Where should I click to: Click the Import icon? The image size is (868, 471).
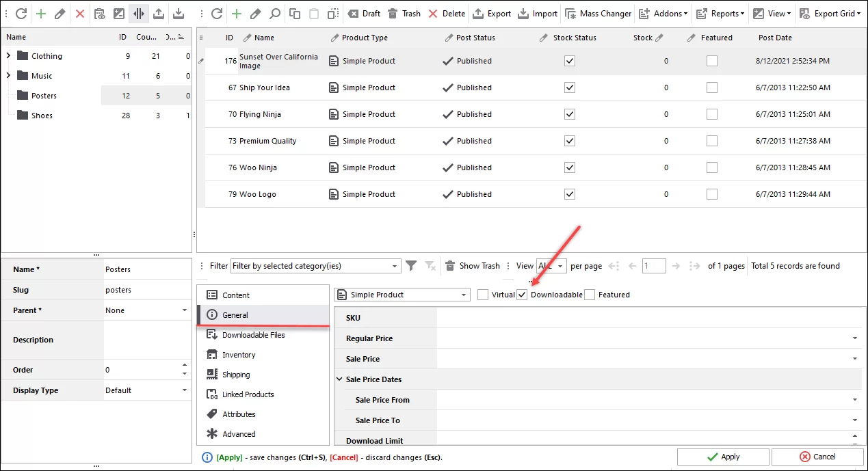tap(538, 12)
